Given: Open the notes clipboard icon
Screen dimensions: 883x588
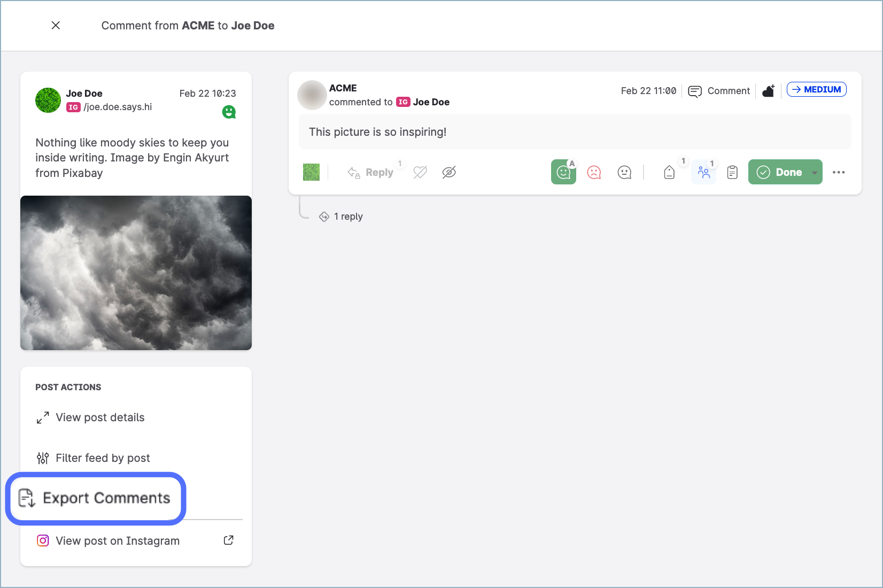Looking at the screenshot, I should coord(732,172).
